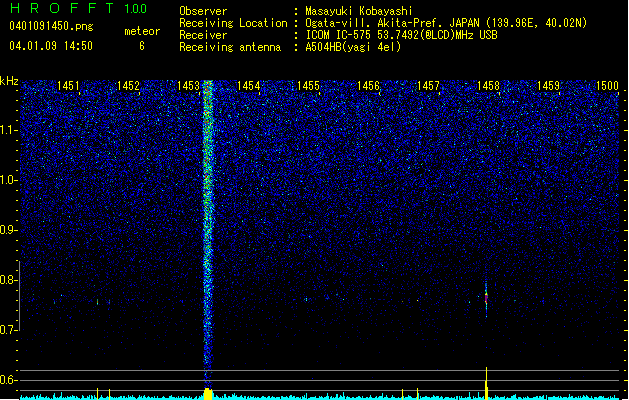
Task: Click the 0.7 kHz frequency tick label
Action: 8,330
